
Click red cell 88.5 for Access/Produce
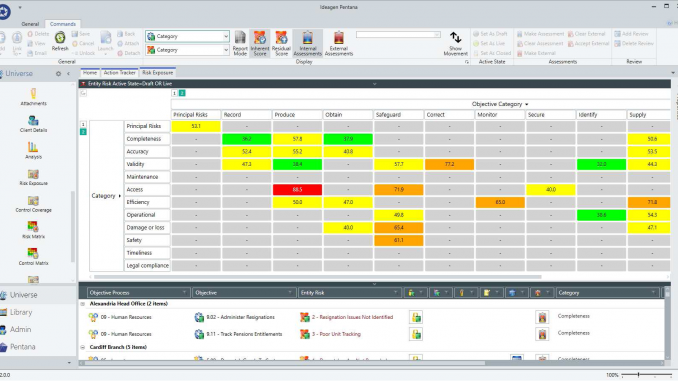(297, 189)
